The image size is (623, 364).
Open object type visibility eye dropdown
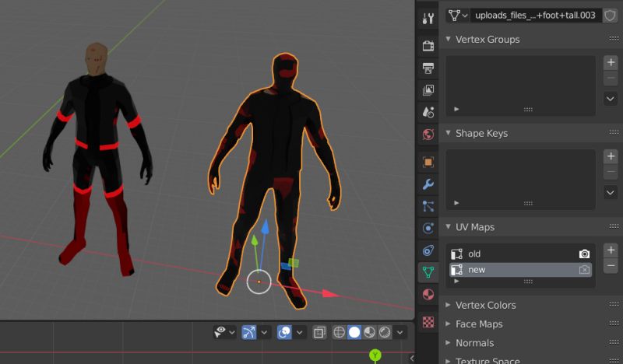[224, 332]
